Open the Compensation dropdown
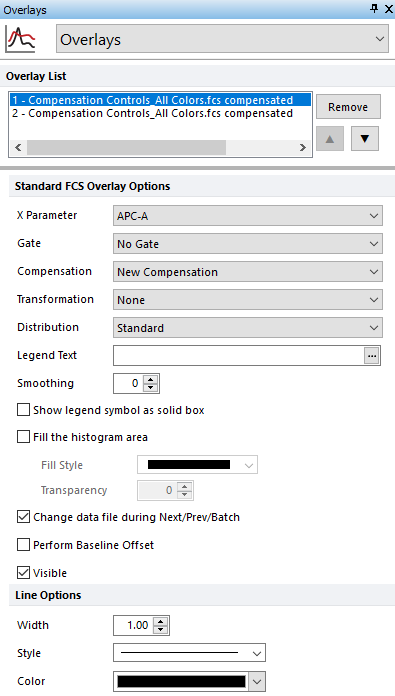 (x=248, y=272)
